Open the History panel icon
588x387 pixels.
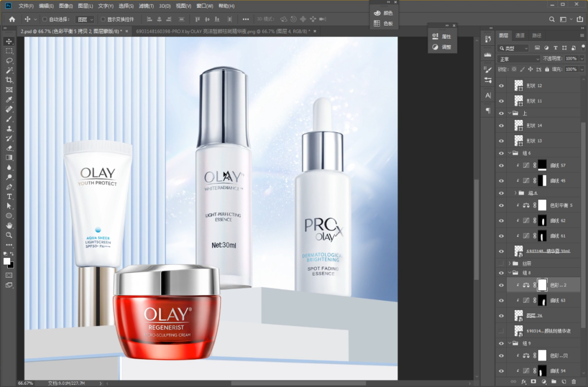click(488, 39)
